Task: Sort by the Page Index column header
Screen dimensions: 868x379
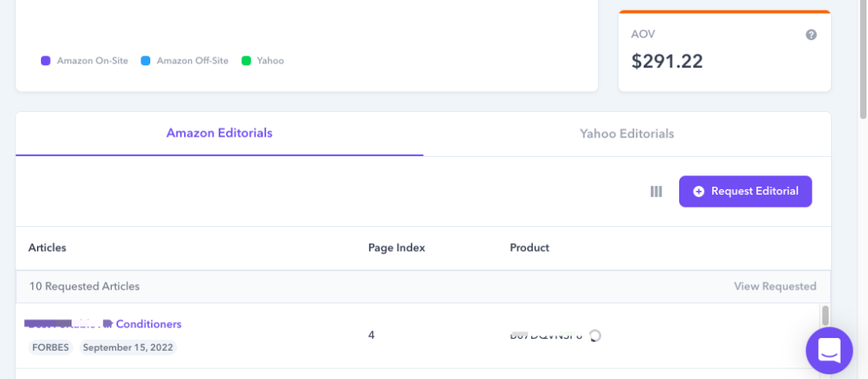Action: tap(396, 248)
